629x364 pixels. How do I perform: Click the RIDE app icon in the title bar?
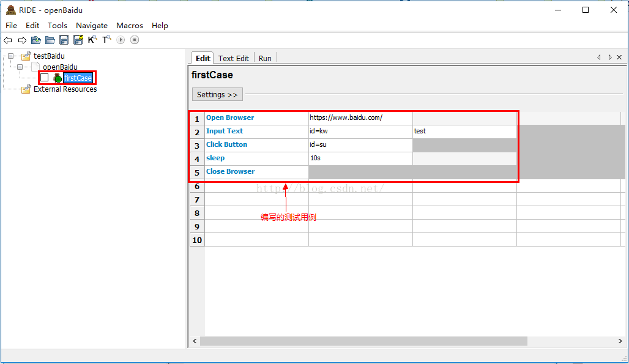click(x=11, y=10)
